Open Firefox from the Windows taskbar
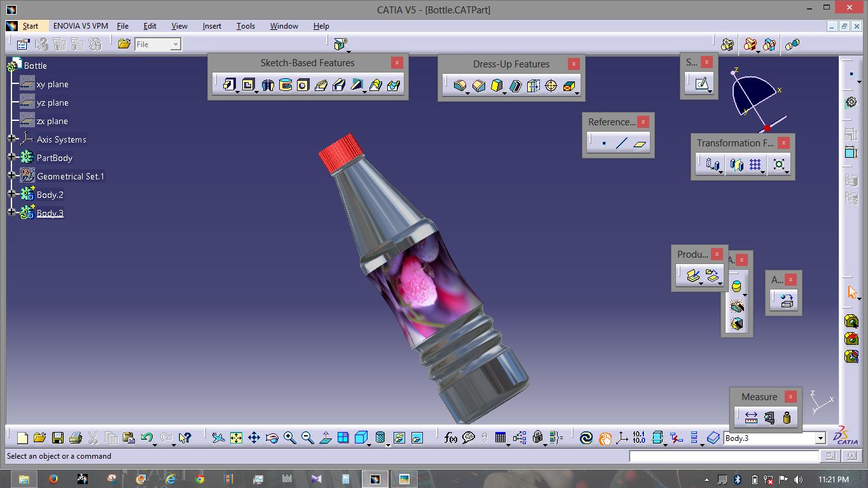Image resolution: width=868 pixels, height=488 pixels. coord(53,479)
